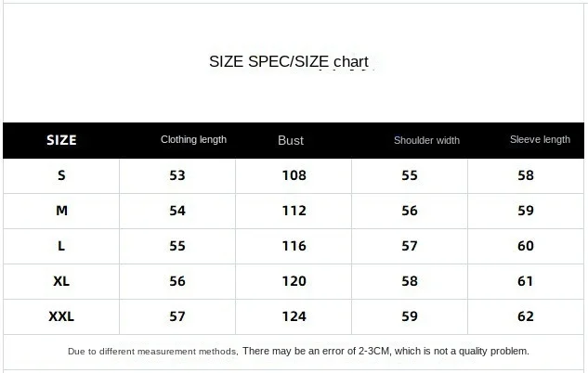Click the measurement error disclaimer text
The width and height of the screenshot is (588, 373).
click(x=298, y=352)
